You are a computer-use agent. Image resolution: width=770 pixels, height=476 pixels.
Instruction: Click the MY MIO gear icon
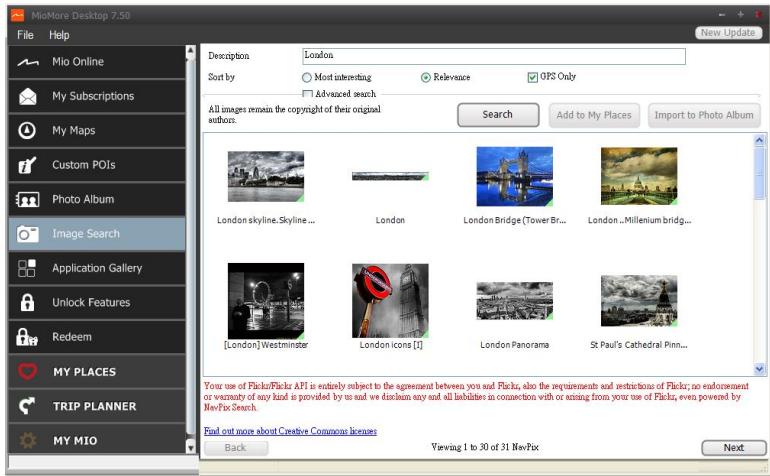(28, 440)
